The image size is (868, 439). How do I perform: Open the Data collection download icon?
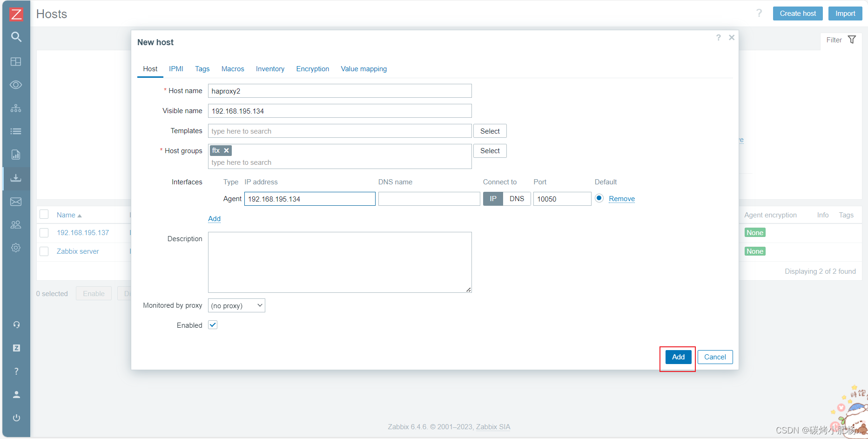pos(16,178)
